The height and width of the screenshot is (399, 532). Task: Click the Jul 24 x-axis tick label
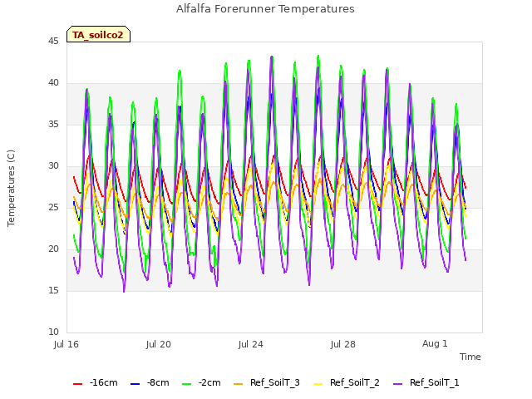(251, 344)
